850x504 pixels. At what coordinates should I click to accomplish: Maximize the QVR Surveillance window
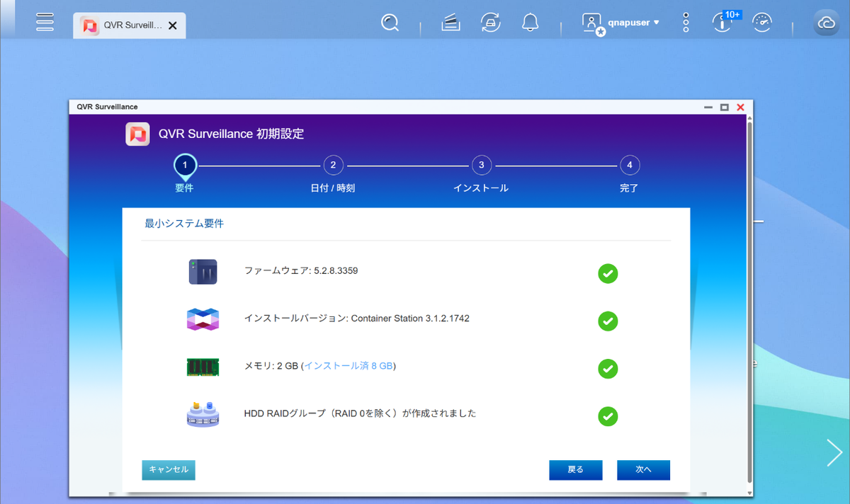click(x=724, y=107)
